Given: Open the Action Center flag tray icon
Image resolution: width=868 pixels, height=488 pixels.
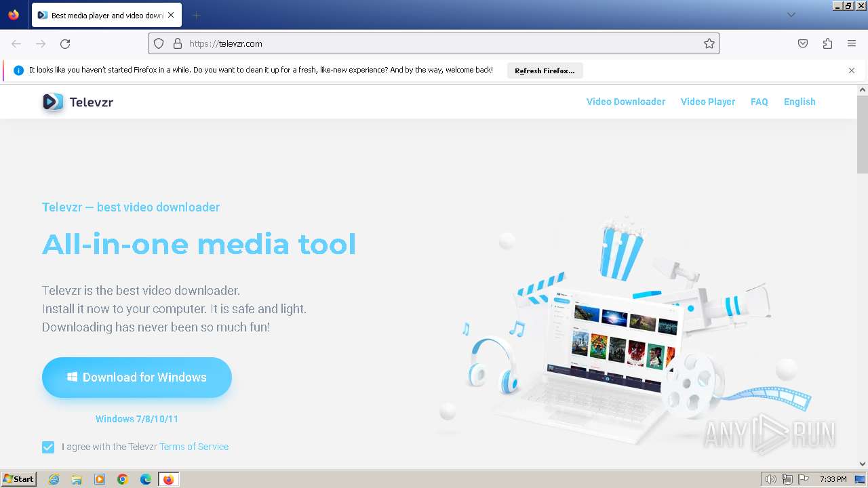Looking at the screenshot, I should click(x=803, y=479).
